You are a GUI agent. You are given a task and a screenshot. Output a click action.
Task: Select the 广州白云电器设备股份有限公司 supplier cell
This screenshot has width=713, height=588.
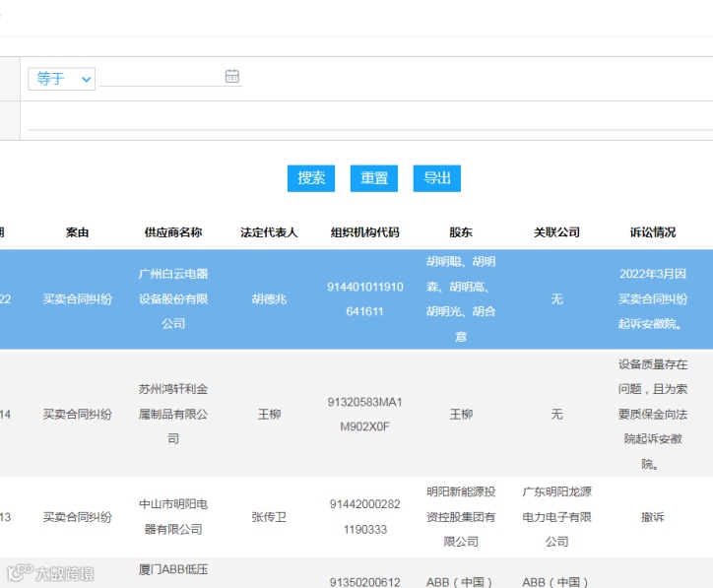click(173, 298)
